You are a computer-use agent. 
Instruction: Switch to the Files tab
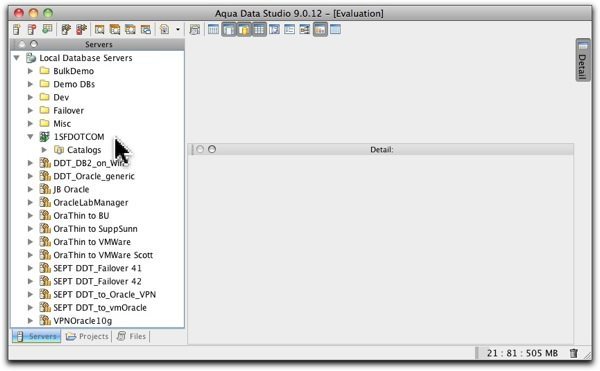(x=132, y=336)
